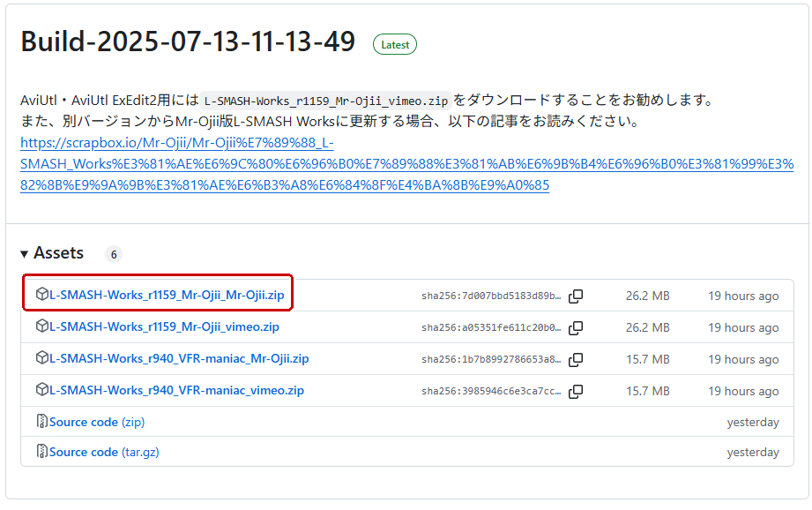The image size is (812, 510).
Task: Select hash text sha256:1b7b8992786653a8…
Action: click(x=491, y=360)
